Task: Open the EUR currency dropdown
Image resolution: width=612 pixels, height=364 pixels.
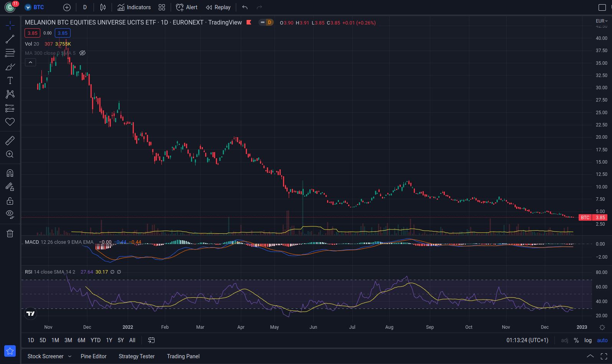Action: [602, 21]
